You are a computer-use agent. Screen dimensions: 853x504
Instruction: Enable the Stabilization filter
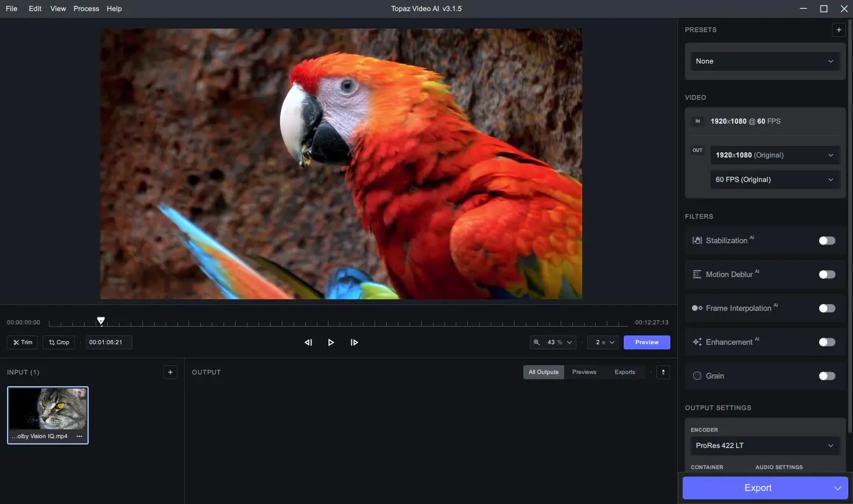pyautogui.click(x=827, y=240)
